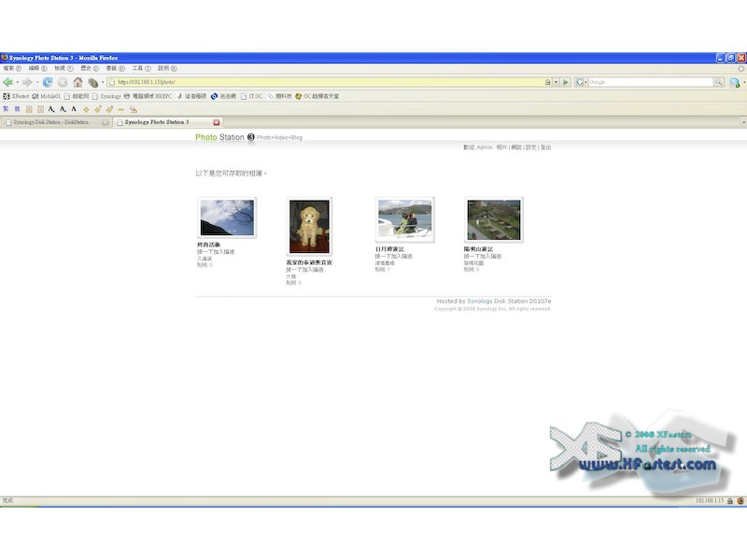
Task: Click the greyed-out Stop loading button
Action: pyautogui.click(x=63, y=82)
